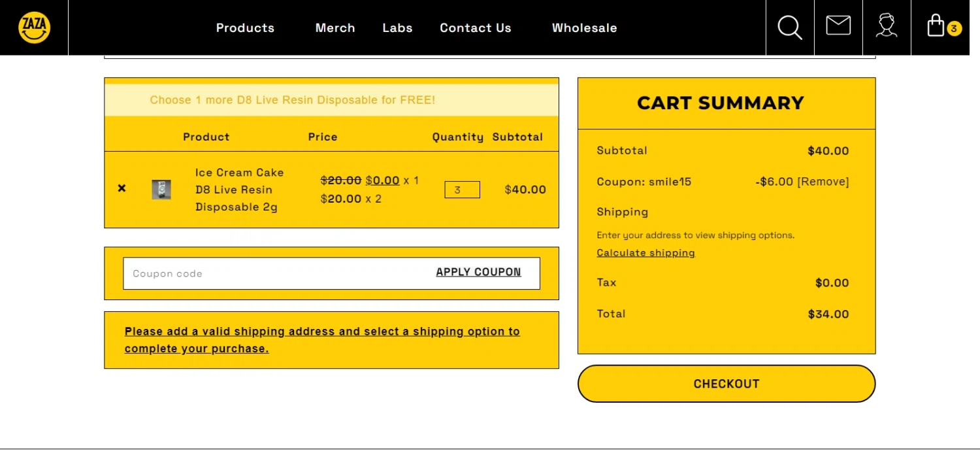Click the Shipping label in Cart Summary
Image resolution: width=980 pixels, height=461 pixels.
coord(623,212)
